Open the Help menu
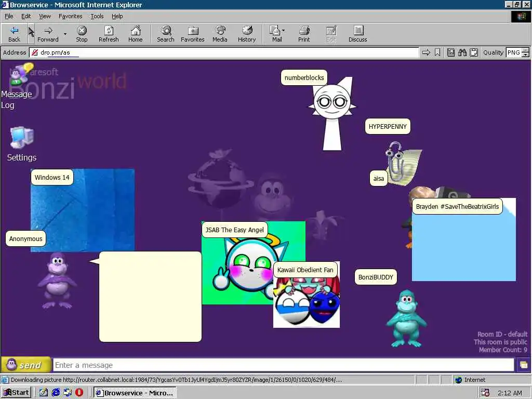532x399 pixels. pyautogui.click(x=117, y=16)
